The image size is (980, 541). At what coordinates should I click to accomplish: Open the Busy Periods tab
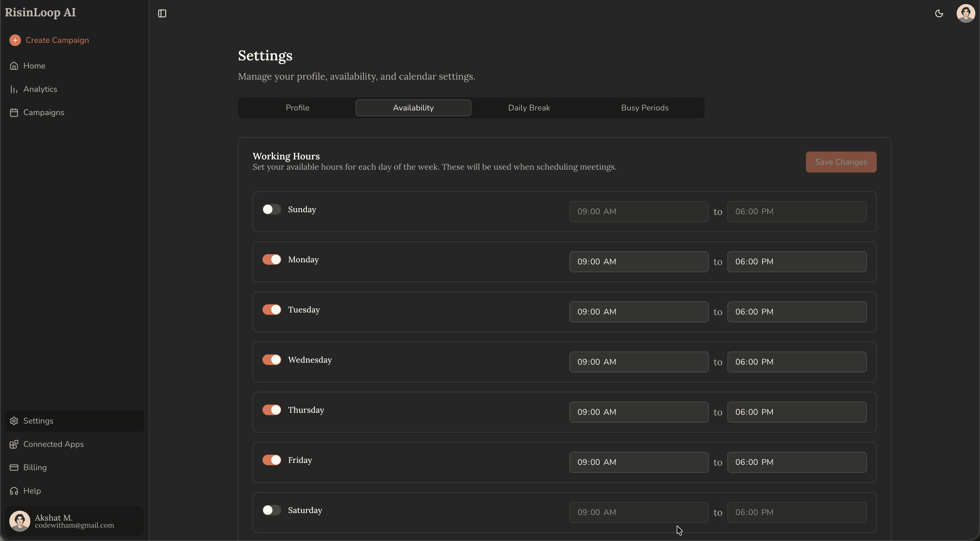point(645,108)
